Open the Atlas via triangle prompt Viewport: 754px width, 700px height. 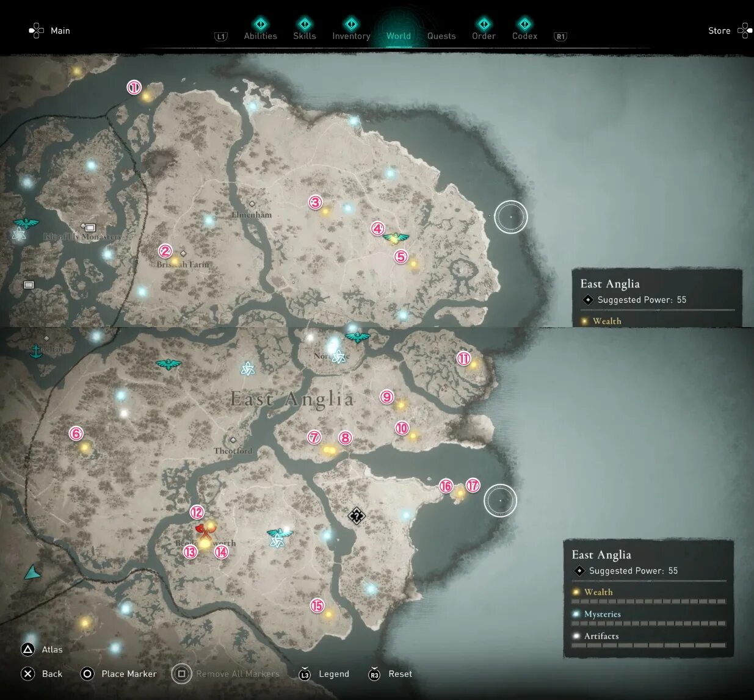pos(42,649)
